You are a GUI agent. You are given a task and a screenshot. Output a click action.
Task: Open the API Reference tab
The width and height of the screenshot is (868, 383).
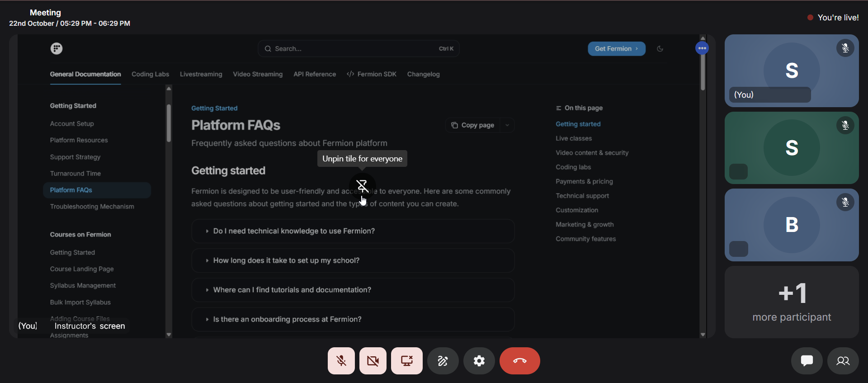point(315,74)
